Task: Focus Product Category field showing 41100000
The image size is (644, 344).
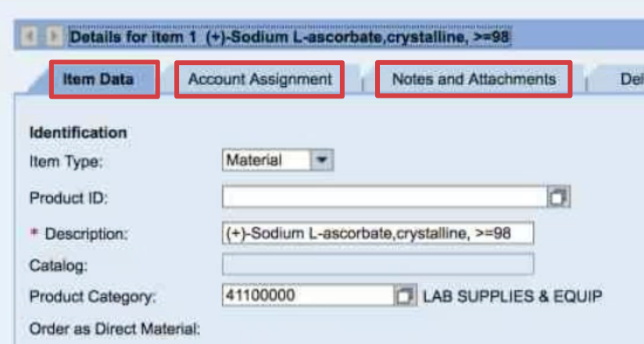Action: click(x=308, y=295)
